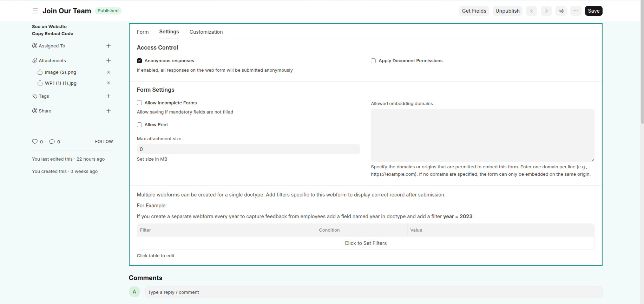644x304 pixels.
Task: Click the comment bubble icon
Action: (52, 142)
